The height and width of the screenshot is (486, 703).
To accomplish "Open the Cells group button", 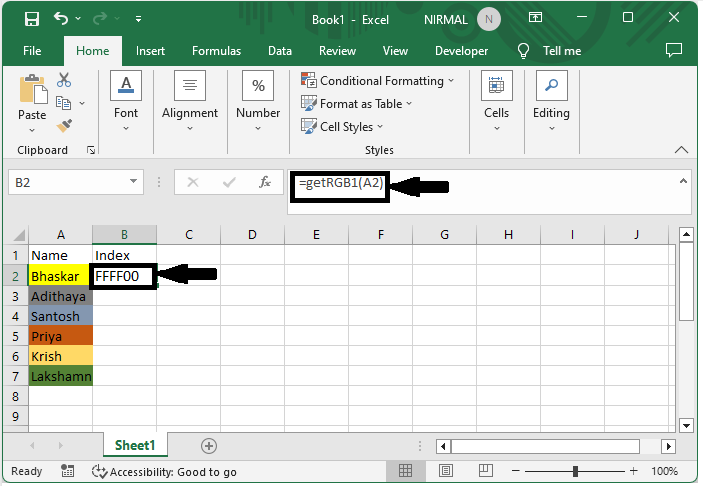I will [496, 101].
